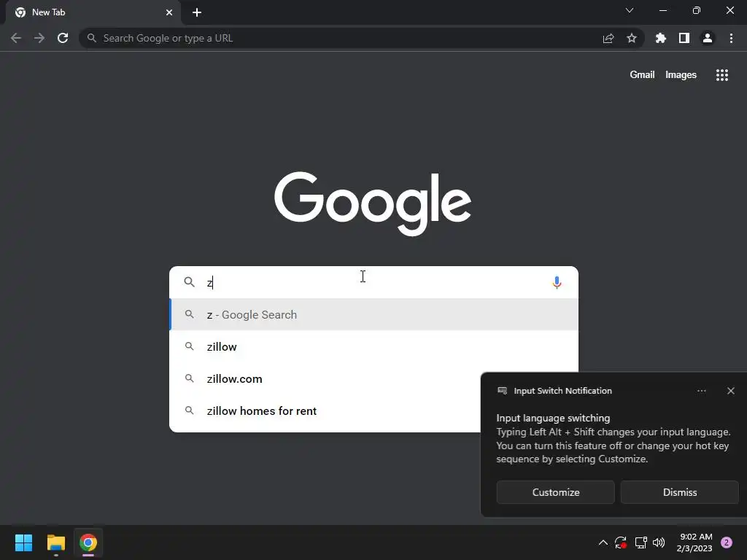Bookmark this tab with the star icon
Image resolution: width=747 pixels, height=560 pixels.
click(x=631, y=38)
